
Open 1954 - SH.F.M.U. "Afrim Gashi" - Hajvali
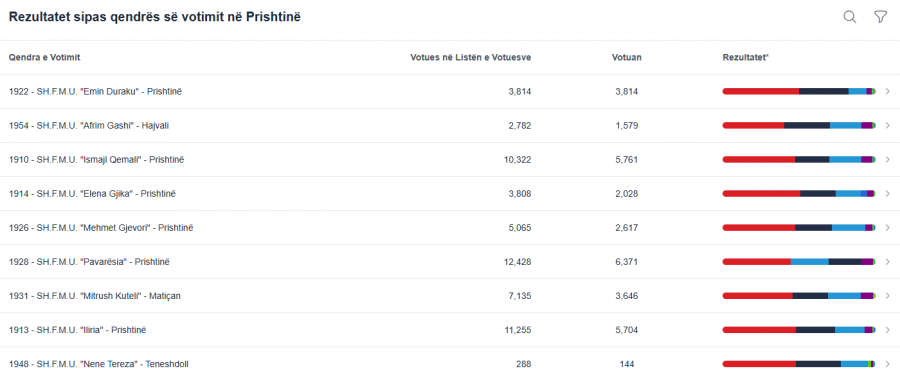coord(89,125)
